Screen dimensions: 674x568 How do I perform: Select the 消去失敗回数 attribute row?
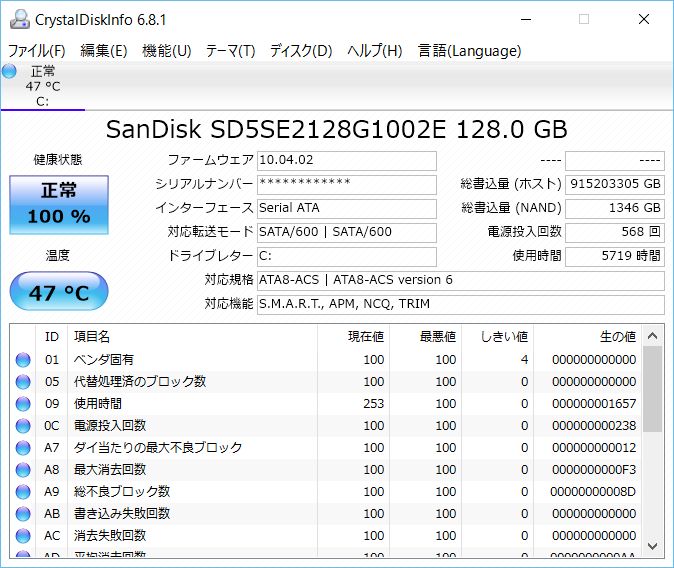(x=327, y=536)
